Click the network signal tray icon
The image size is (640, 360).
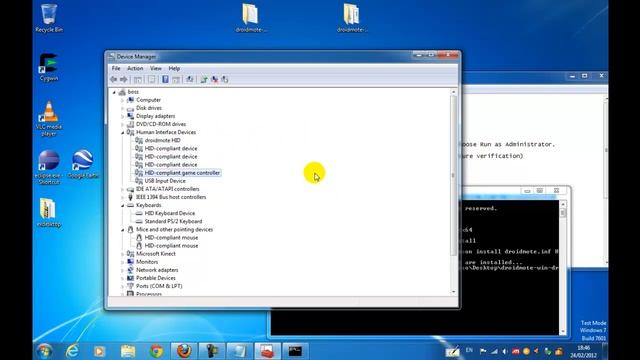click(x=494, y=351)
